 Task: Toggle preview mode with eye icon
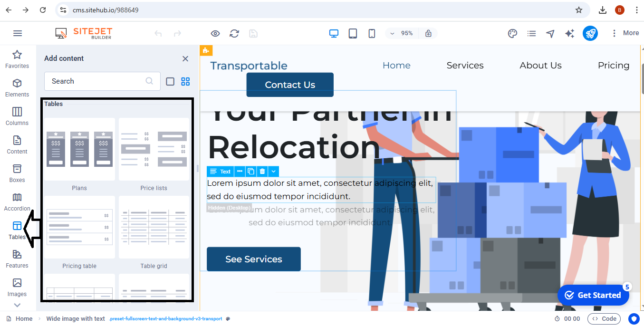215,33
